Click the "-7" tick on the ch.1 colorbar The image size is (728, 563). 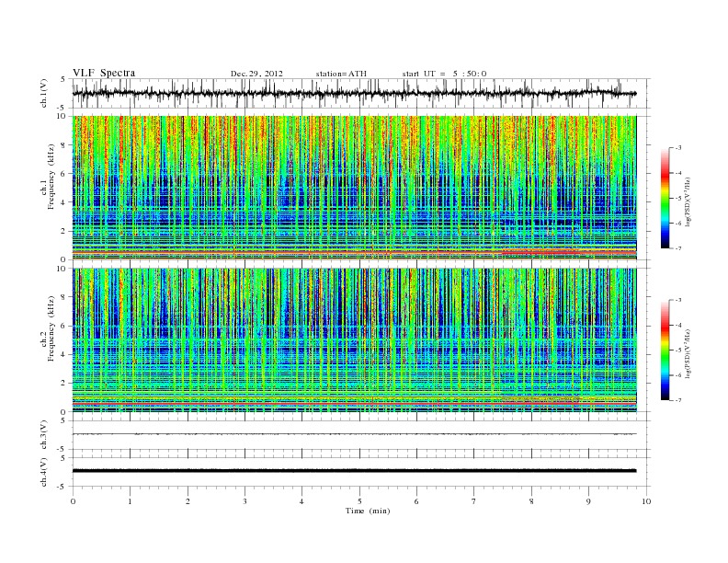pyautogui.click(x=677, y=248)
